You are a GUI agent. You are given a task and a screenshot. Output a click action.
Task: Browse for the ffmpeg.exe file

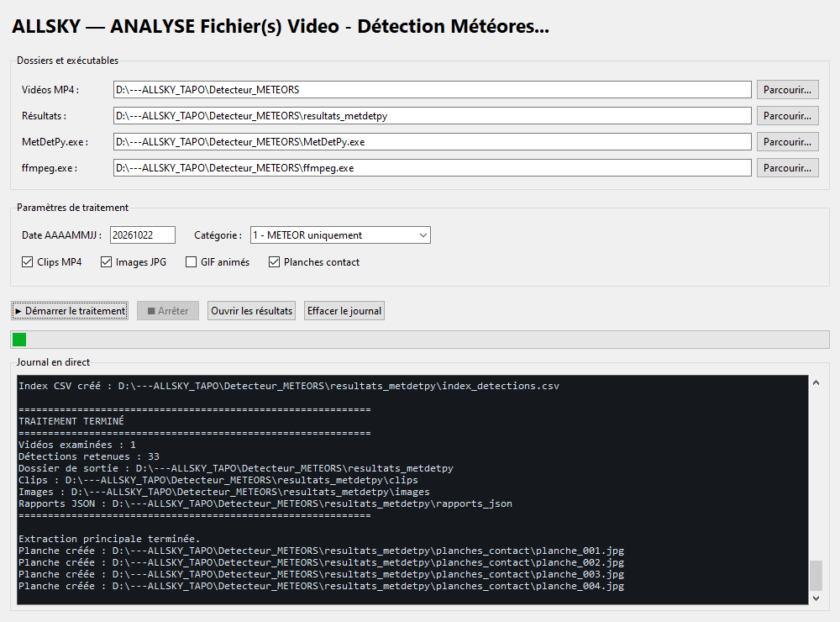point(788,168)
